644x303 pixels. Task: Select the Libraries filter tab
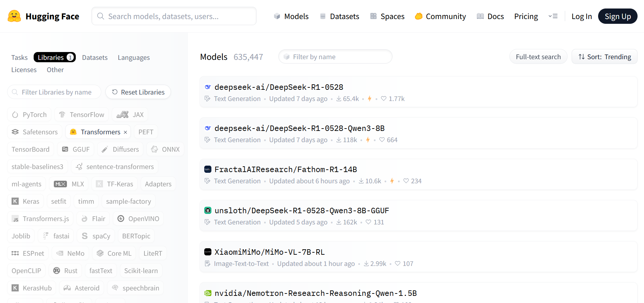(x=55, y=57)
